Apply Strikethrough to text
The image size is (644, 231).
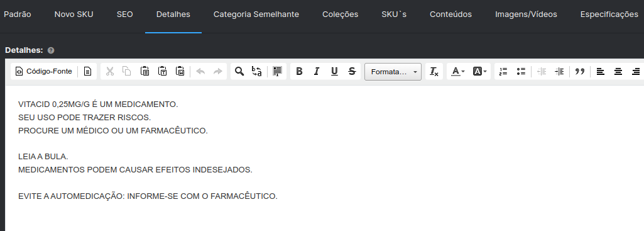352,71
